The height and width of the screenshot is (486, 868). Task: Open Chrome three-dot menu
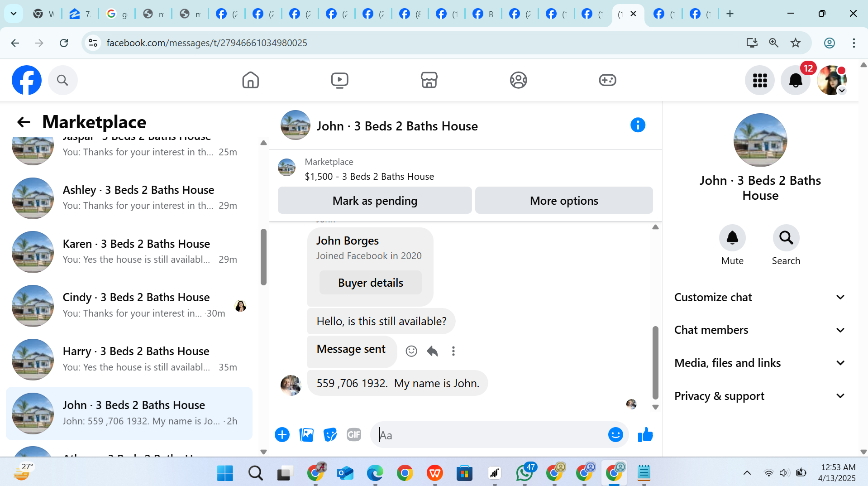pyautogui.click(x=854, y=43)
